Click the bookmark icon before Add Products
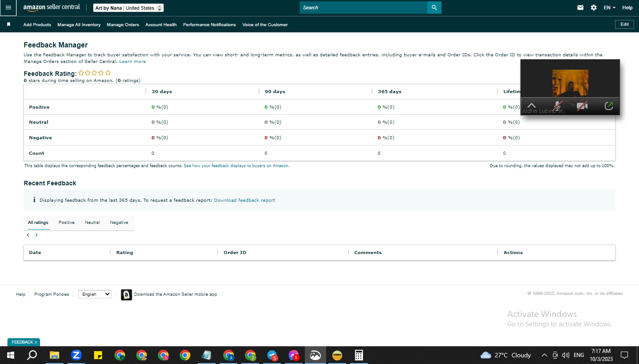Screen dimensions: 639x364 click(x=8, y=24)
